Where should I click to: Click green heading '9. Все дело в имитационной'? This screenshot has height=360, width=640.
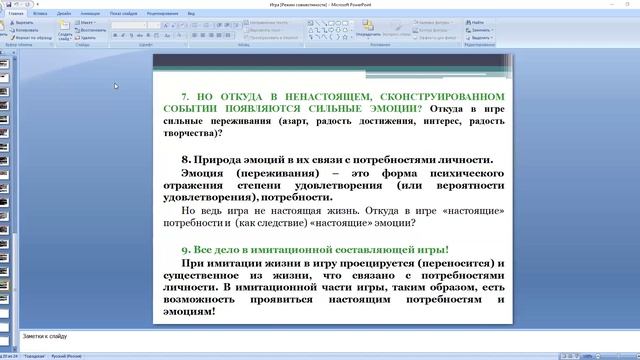tap(315, 249)
